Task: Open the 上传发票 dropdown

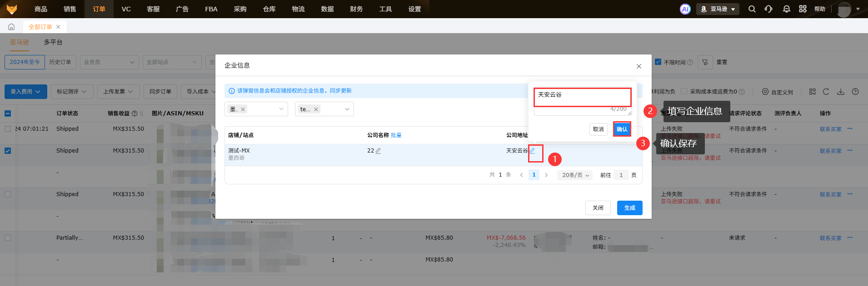Action: (x=118, y=92)
